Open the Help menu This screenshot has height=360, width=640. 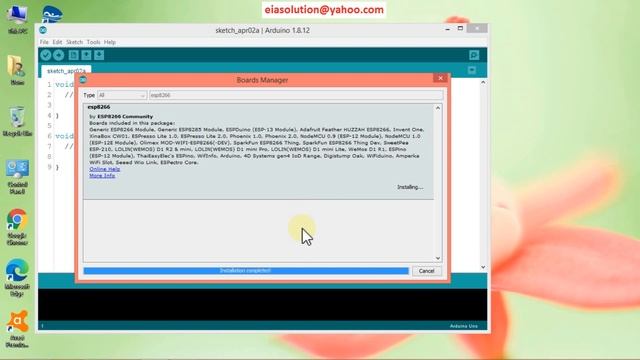coord(109,42)
